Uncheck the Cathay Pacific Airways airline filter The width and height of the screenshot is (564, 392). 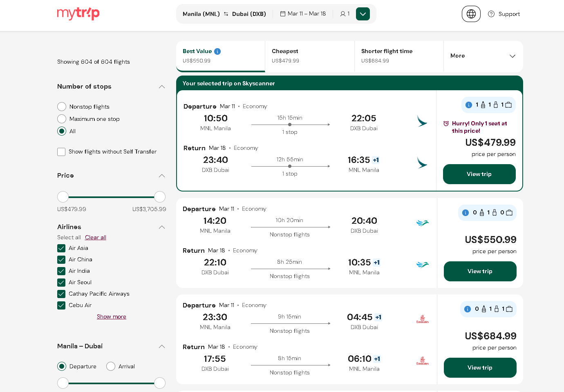coord(61,294)
